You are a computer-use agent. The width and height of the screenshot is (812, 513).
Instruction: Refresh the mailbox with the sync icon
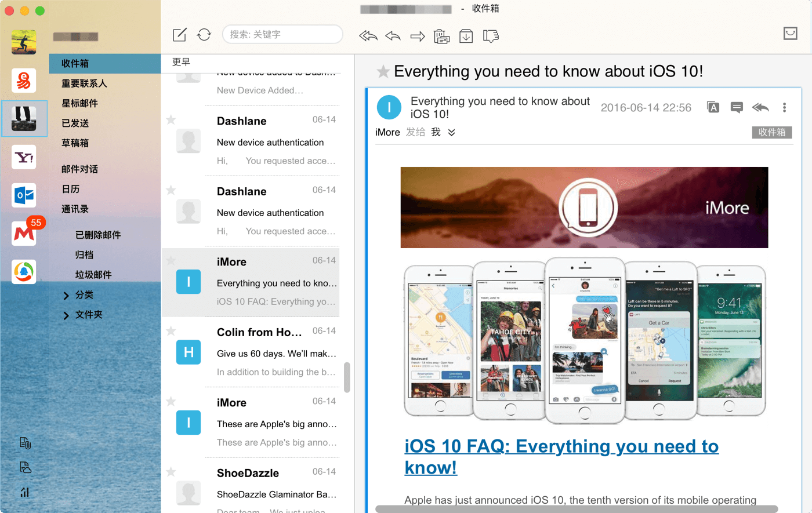click(204, 35)
